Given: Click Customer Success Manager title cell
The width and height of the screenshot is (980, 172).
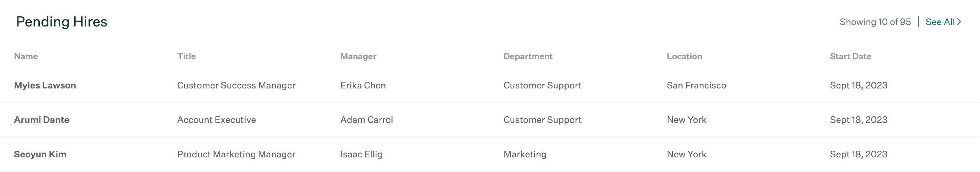Looking at the screenshot, I should pyautogui.click(x=236, y=85).
